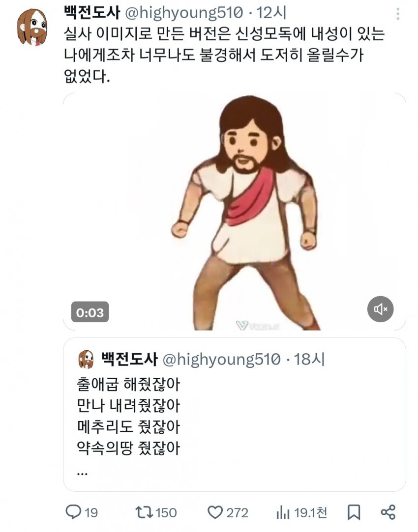This screenshot has height=532, width=418.
Task: Open the three-dot more options menu
Action: coord(398,14)
